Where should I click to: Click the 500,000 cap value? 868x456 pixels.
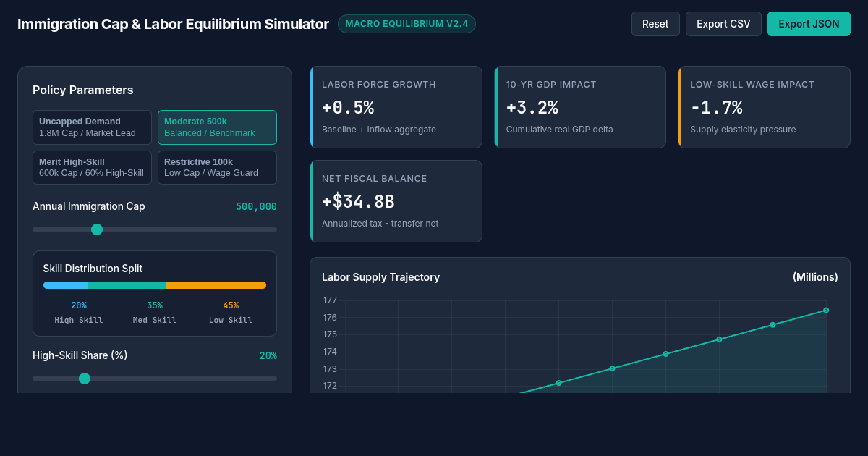pyautogui.click(x=256, y=207)
